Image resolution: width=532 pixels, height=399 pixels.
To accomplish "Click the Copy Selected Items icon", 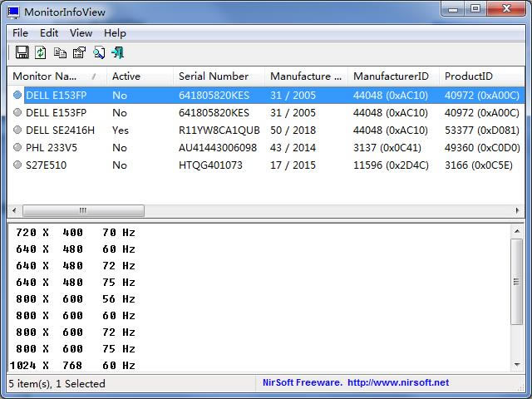I will [60, 53].
